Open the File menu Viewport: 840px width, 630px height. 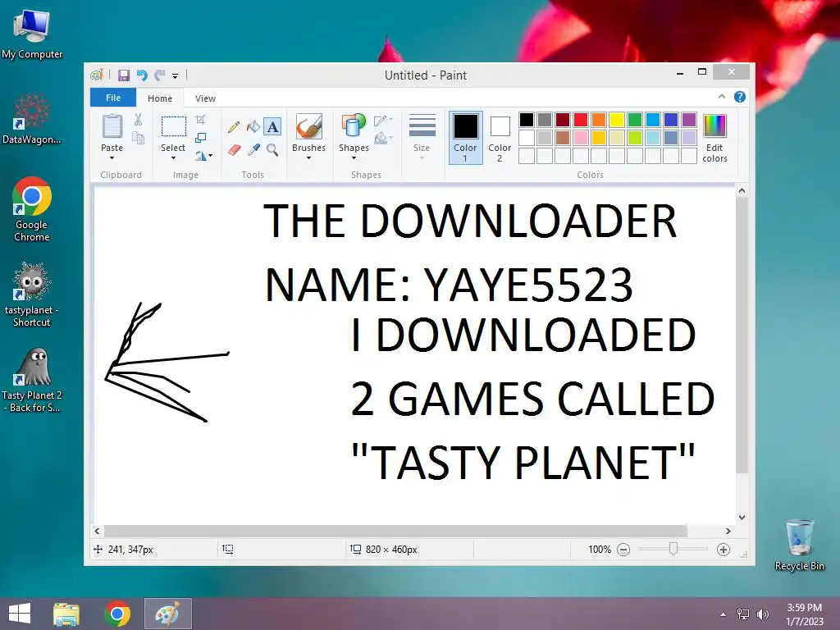point(113,98)
